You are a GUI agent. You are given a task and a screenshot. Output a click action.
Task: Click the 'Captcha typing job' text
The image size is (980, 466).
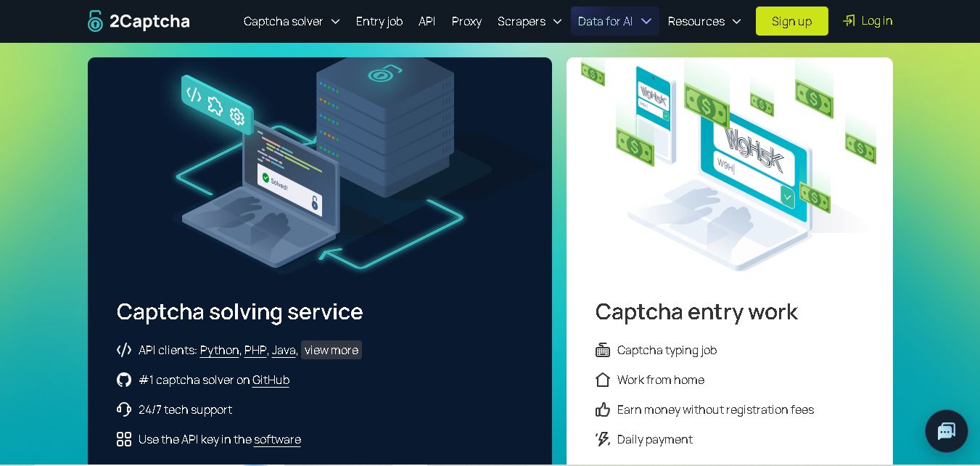click(x=667, y=350)
